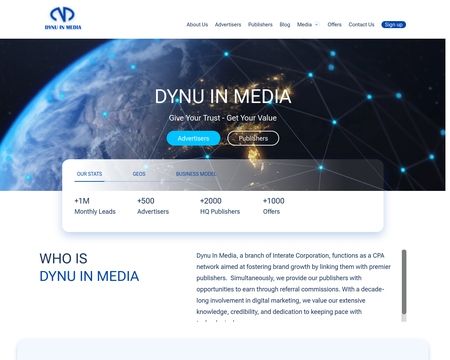Open the About Us page

coord(197,25)
